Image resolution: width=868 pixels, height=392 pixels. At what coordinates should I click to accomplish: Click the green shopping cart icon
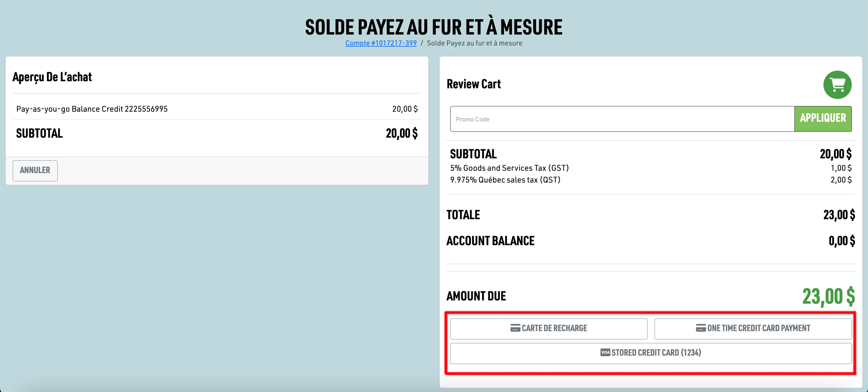pyautogui.click(x=837, y=84)
